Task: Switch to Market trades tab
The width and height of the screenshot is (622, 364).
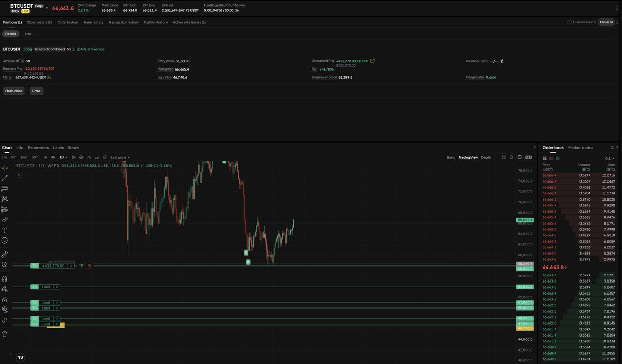Action: [x=580, y=148]
